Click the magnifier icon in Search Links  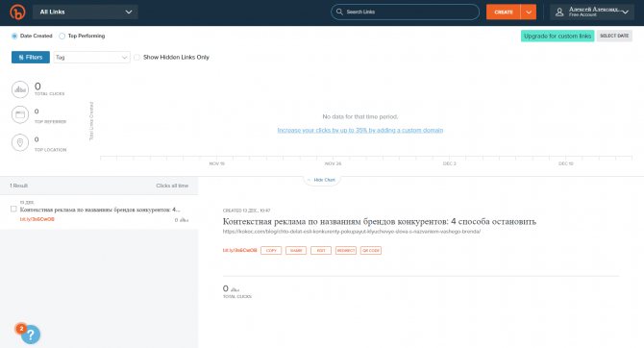(x=339, y=12)
